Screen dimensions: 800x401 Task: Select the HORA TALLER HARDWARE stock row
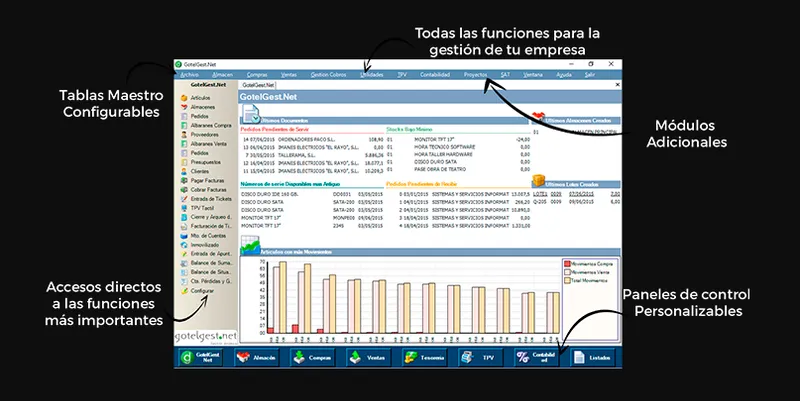(458, 154)
